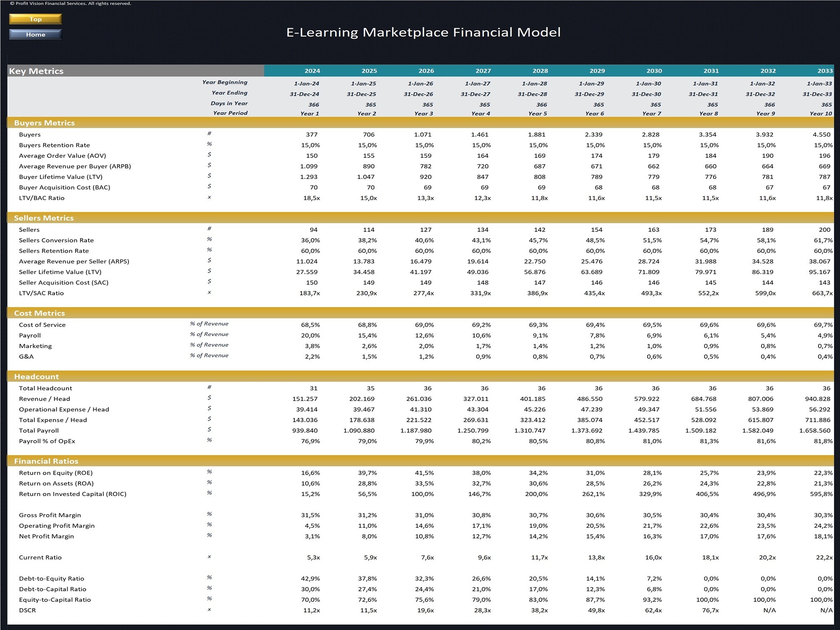Viewport: 840px width, 630px height.
Task: Click the Buyer Acquisition Cost (BAC) label
Action: point(64,187)
